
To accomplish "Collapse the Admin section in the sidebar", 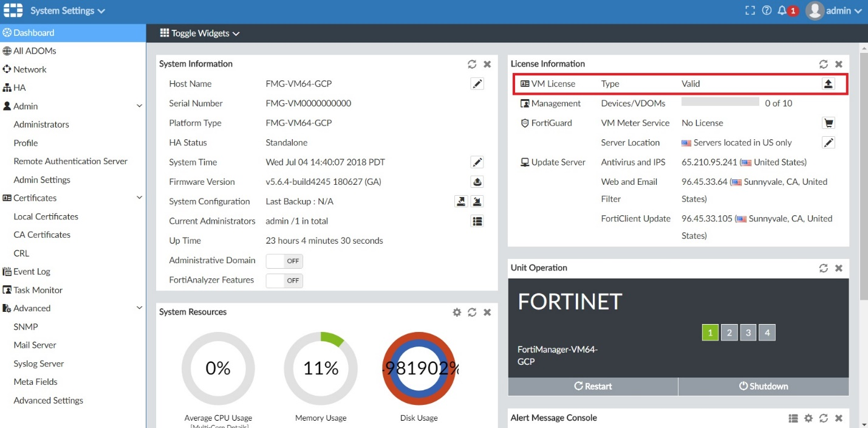I will click(x=139, y=106).
